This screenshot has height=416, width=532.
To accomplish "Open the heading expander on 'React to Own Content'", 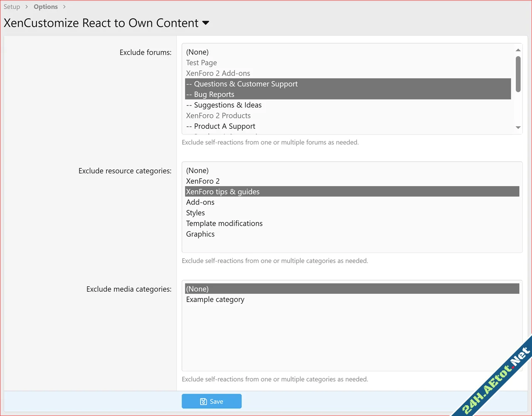I will point(205,24).
